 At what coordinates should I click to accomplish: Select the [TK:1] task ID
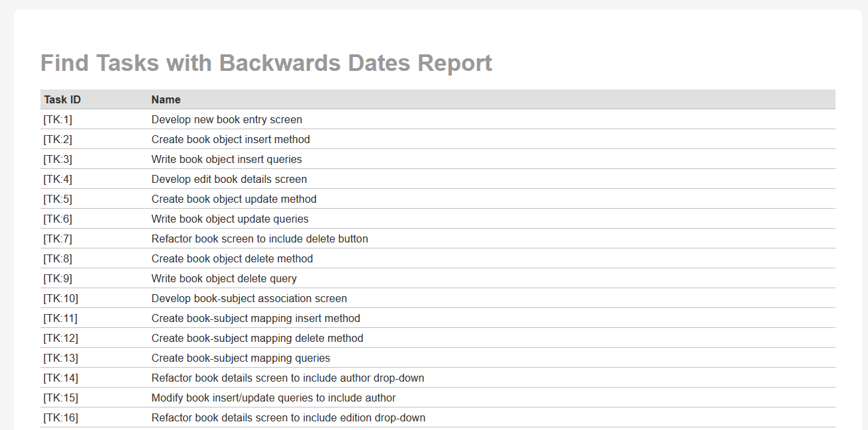(58, 119)
